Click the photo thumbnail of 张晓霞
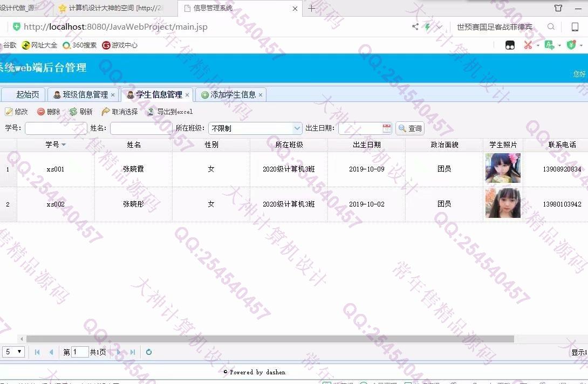The image size is (588, 384). point(503,168)
